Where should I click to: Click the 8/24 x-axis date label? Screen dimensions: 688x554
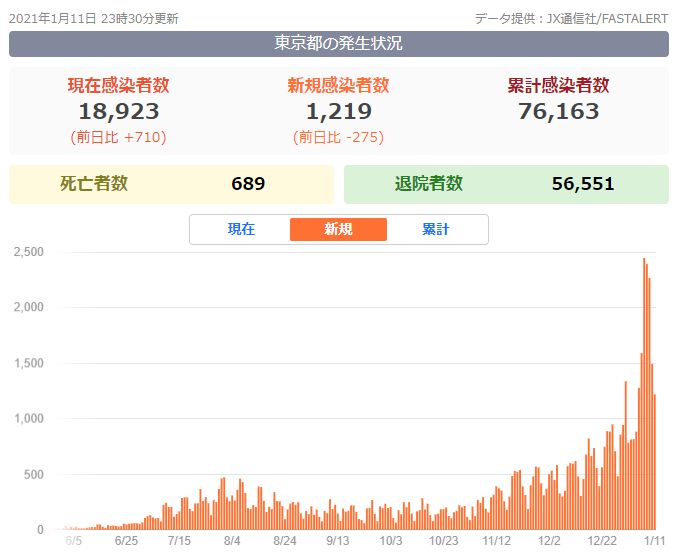[285, 540]
